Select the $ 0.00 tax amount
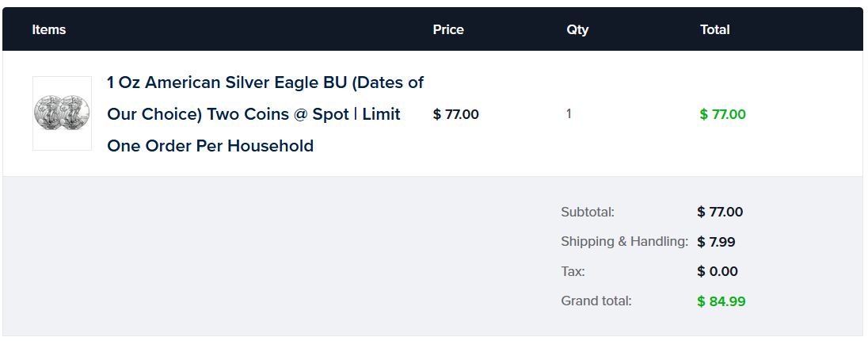The width and height of the screenshot is (868, 341). coord(717,271)
